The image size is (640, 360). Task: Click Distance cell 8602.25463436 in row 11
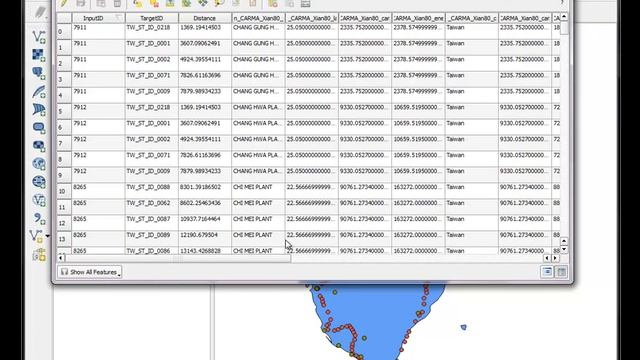click(x=204, y=207)
